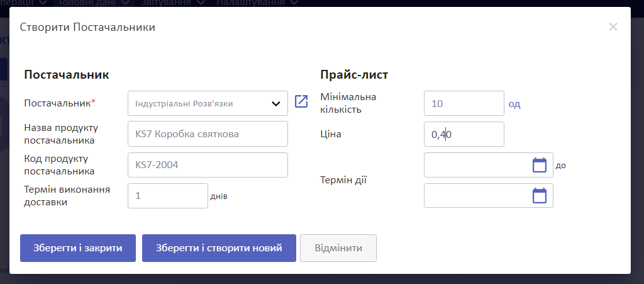Click the од unit link
Viewport: 644px width, 284px height.
[514, 104]
